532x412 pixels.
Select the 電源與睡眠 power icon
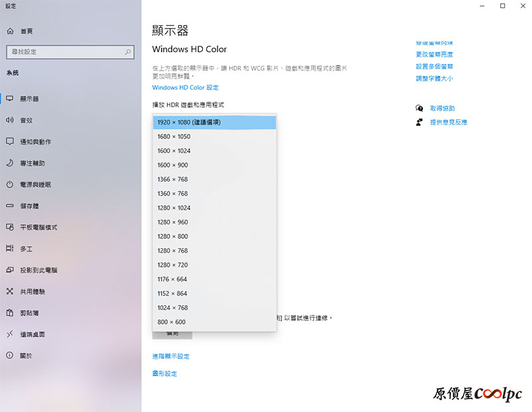[x=10, y=184]
